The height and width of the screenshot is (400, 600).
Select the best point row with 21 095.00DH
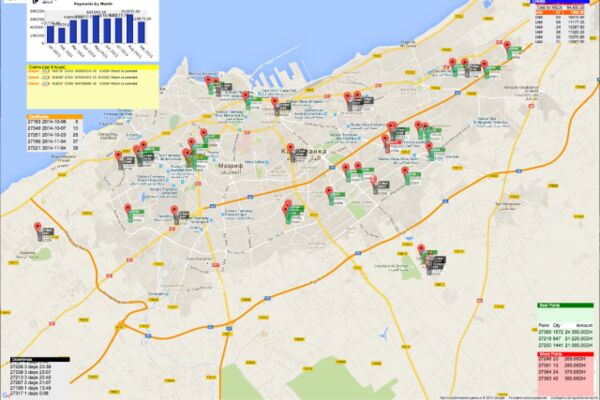click(566, 345)
